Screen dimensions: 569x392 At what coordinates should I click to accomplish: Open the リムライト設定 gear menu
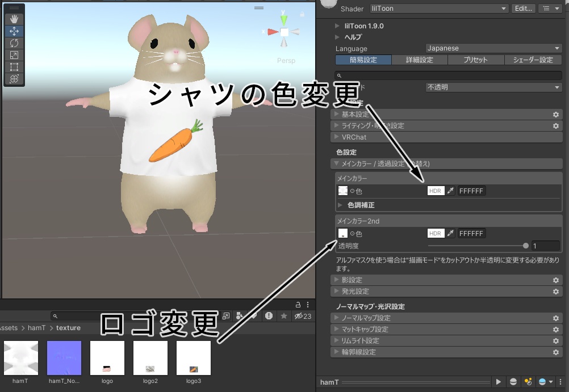(x=555, y=340)
